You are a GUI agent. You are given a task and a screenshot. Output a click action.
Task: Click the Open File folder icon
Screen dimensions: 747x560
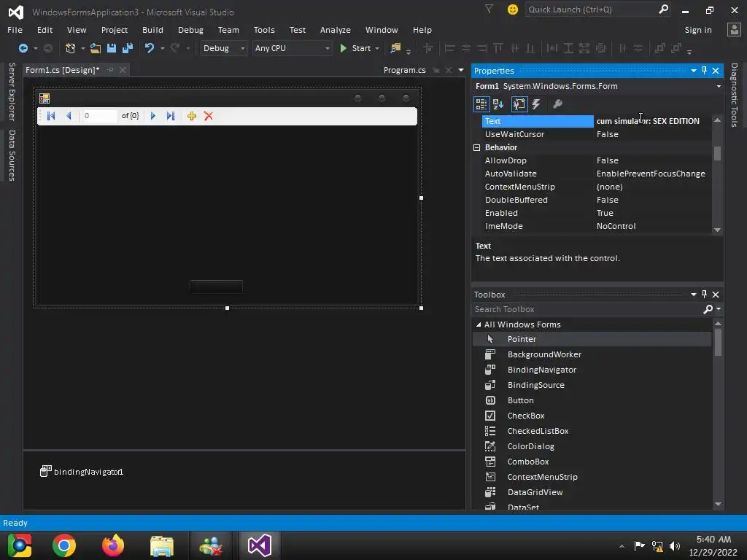(x=96, y=48)
